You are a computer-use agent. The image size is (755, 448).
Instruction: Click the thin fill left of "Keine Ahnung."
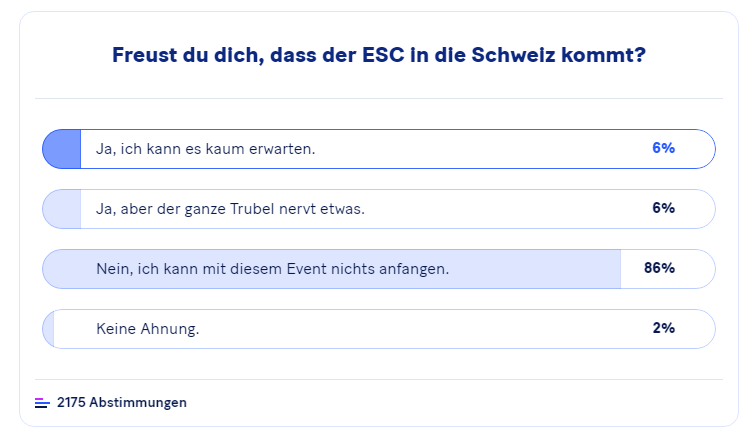48,329
